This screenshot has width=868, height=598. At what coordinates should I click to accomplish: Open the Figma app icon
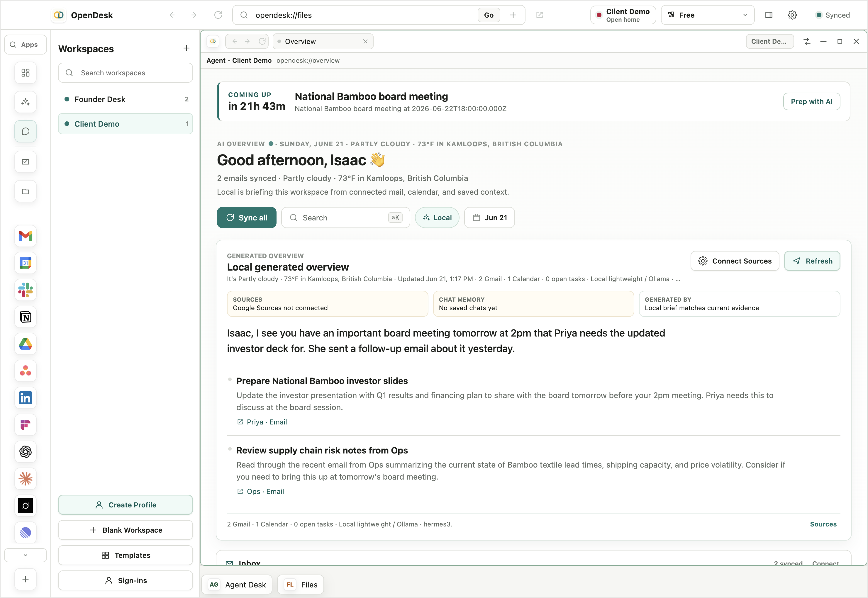26,425
